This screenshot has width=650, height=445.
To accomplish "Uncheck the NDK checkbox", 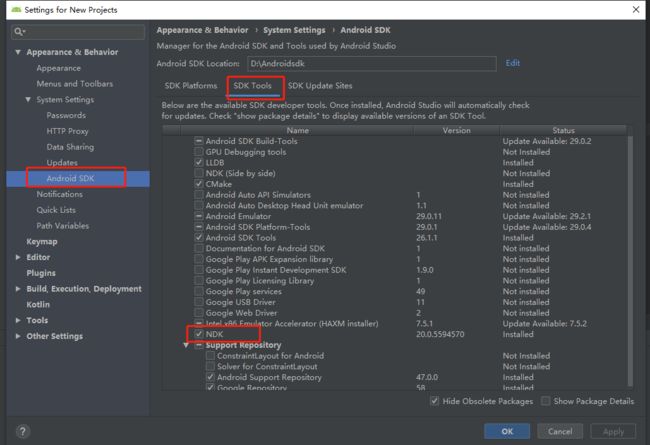I will 199,334.
